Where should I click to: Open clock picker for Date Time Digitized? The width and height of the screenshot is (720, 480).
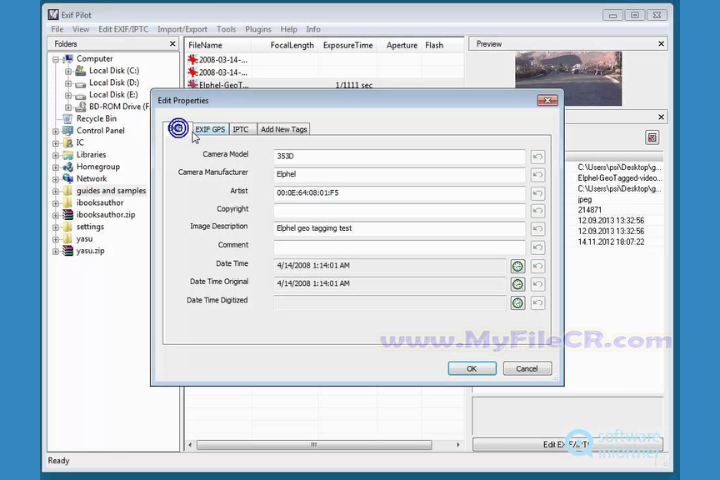[518, 303]
